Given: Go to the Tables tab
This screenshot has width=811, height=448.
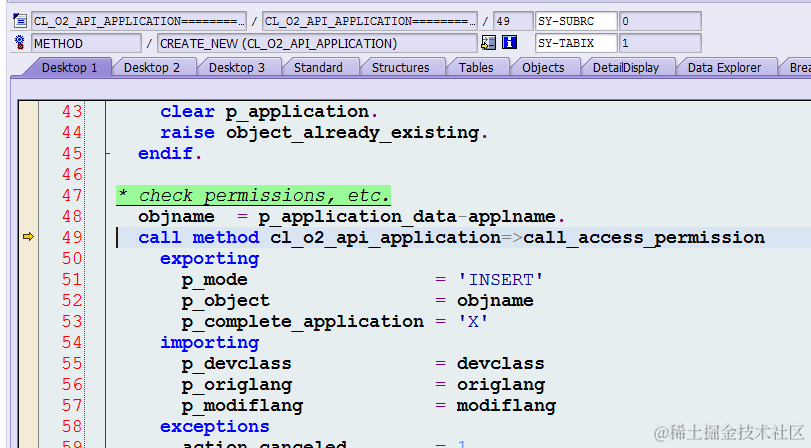Looking at the screenshot, I should click(476, 68).
